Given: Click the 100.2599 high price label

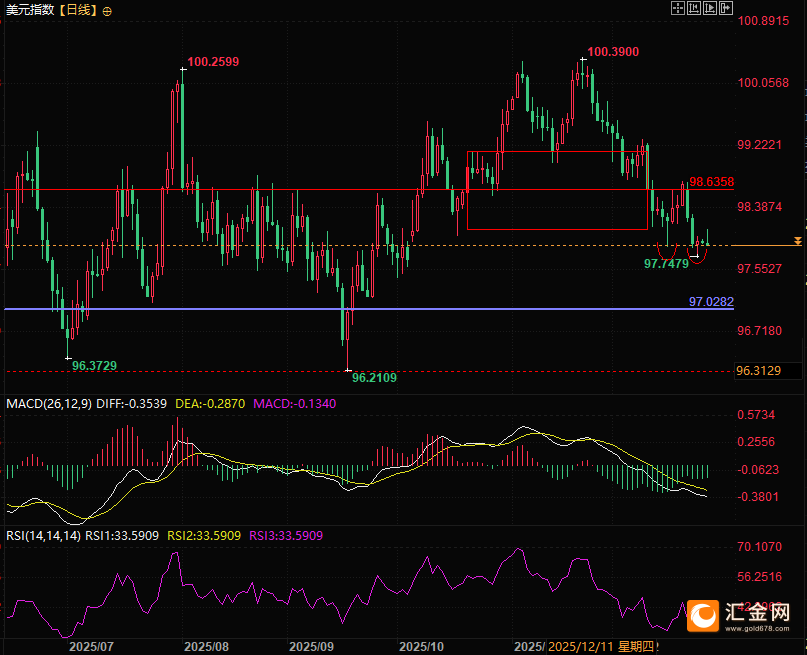Looking at the screenshot, I should [213, 62].
